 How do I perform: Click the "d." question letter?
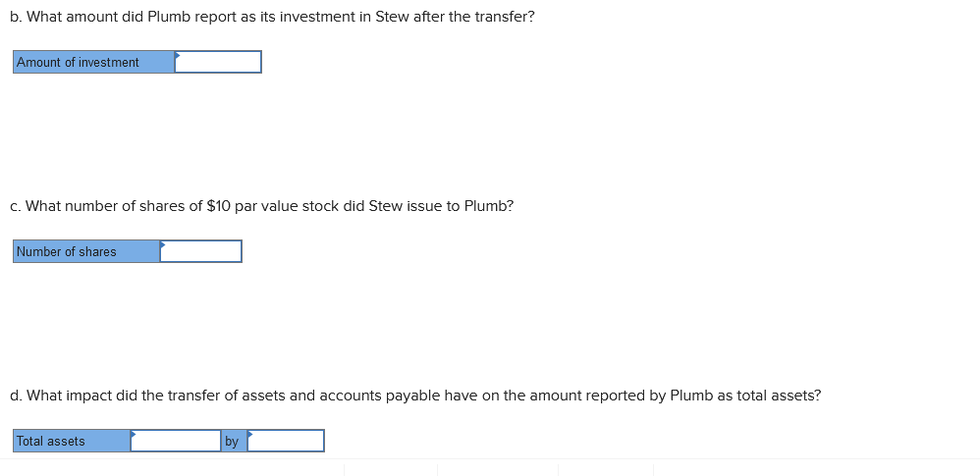17,396
